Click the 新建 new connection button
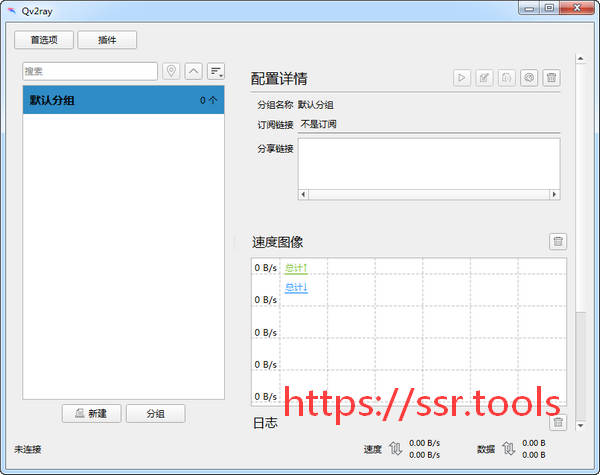Screen dimensions: 600x475 pos(90,413)
